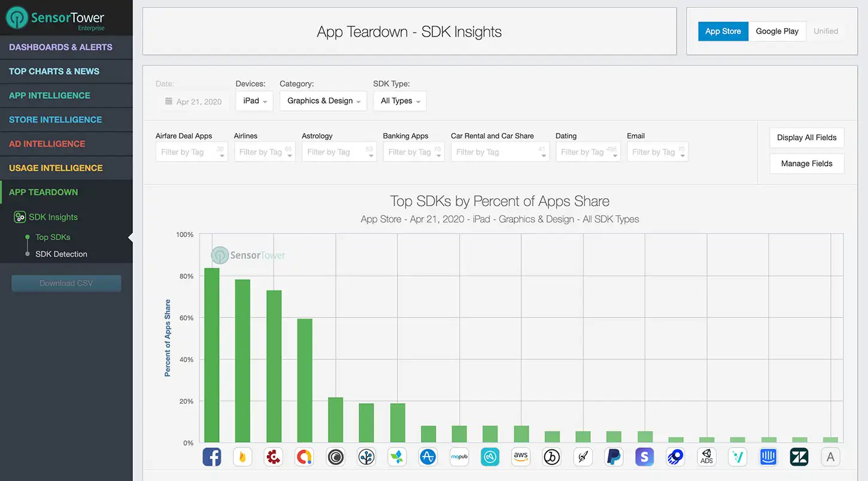The image size is (868, 481).
Task: Click the grey letter 'A' SDK icon
Action: point(830,457)
